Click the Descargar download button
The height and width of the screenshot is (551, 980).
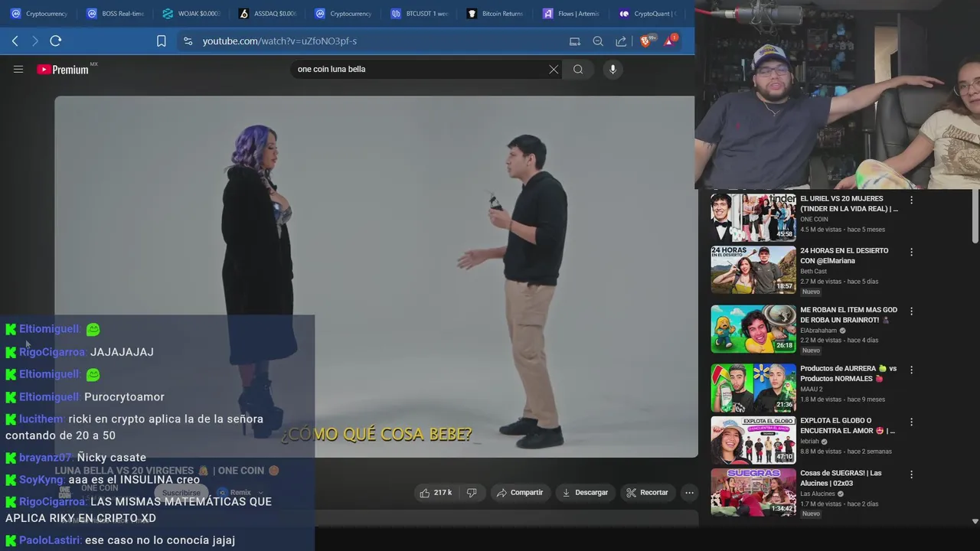click(585, 493)
